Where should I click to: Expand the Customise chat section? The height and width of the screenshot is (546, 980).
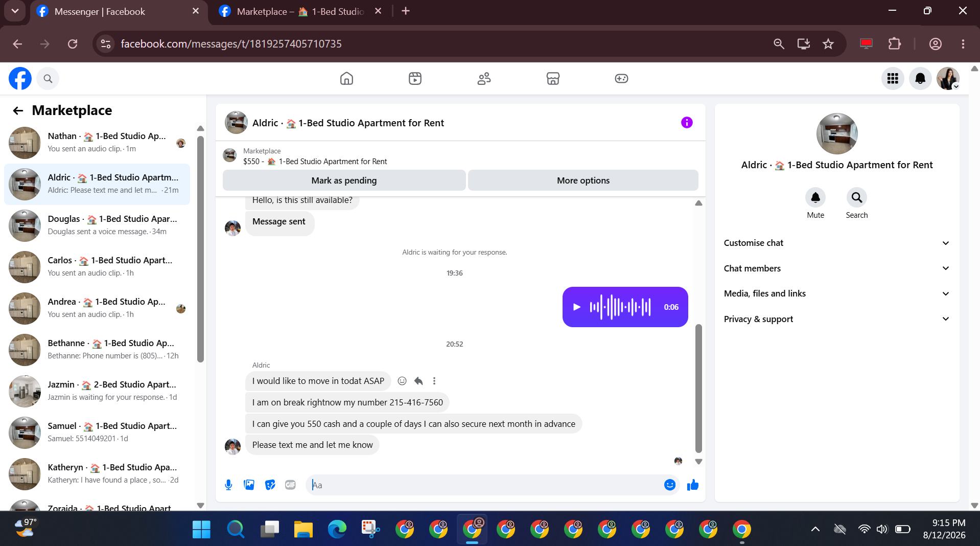click(836, 243)
